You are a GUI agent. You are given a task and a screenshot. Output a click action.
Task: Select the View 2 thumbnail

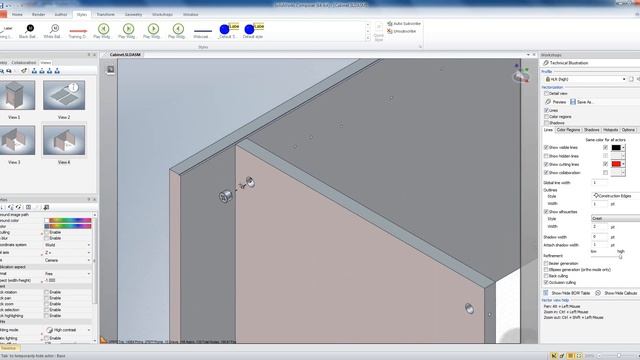[x=64, y=95]
